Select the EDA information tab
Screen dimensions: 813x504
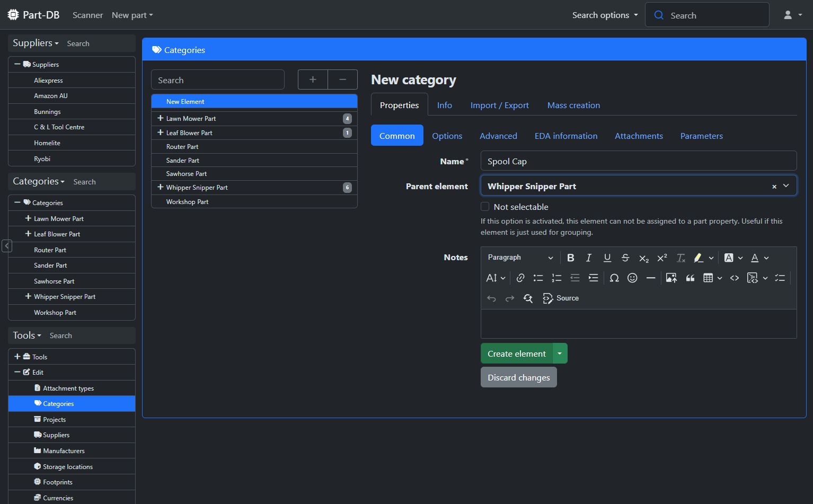[x=566, y=136]
